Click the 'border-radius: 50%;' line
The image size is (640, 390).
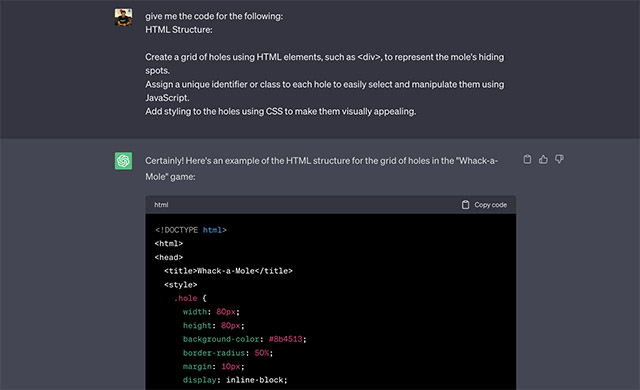(x=228, y=353)
